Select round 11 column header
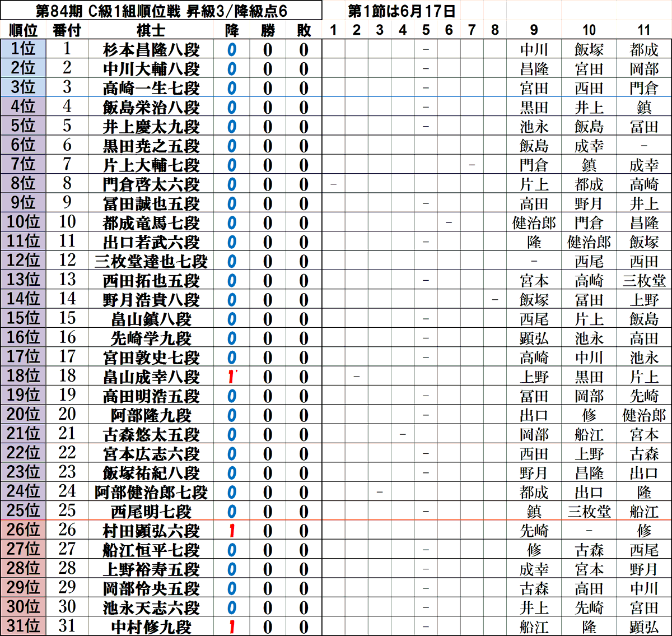The width and height of the screenshot is (672, 636). [x=644, y=30]
